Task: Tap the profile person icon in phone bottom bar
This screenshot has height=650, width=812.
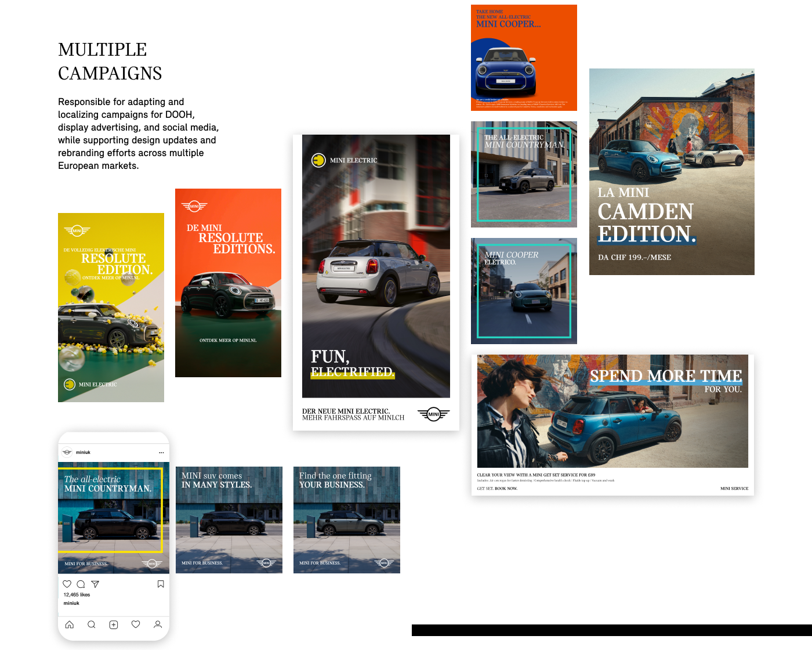Action: tap(158, 624)
